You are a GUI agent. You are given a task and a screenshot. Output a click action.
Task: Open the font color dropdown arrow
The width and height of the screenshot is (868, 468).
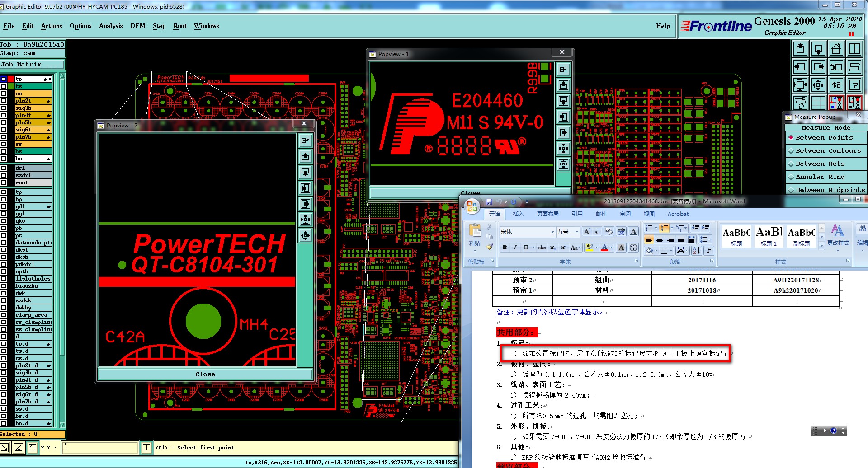click(611, 248)
